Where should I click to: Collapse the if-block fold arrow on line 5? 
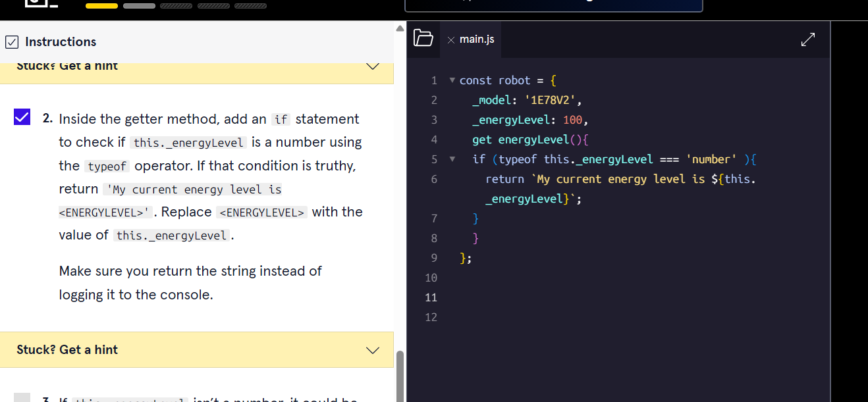[452, 159]
